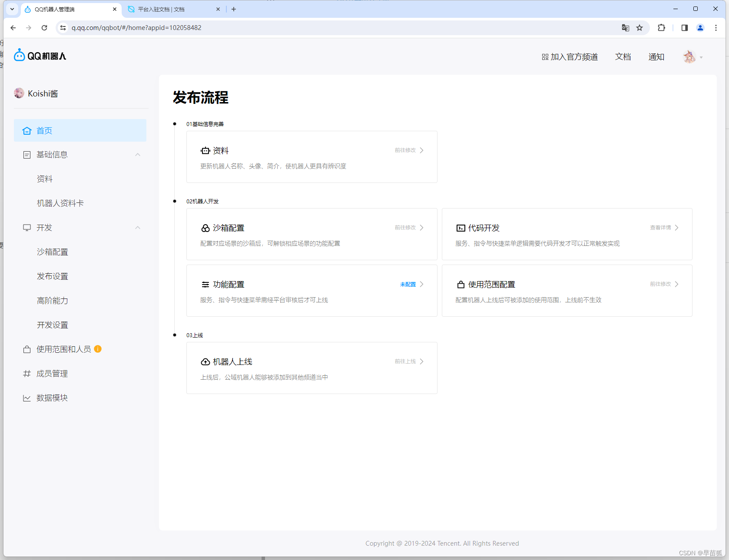Viewport: 729px width, 560px height.
Task: Click the Koishi酱 bot avatar
Action: (x=19, y=93)
